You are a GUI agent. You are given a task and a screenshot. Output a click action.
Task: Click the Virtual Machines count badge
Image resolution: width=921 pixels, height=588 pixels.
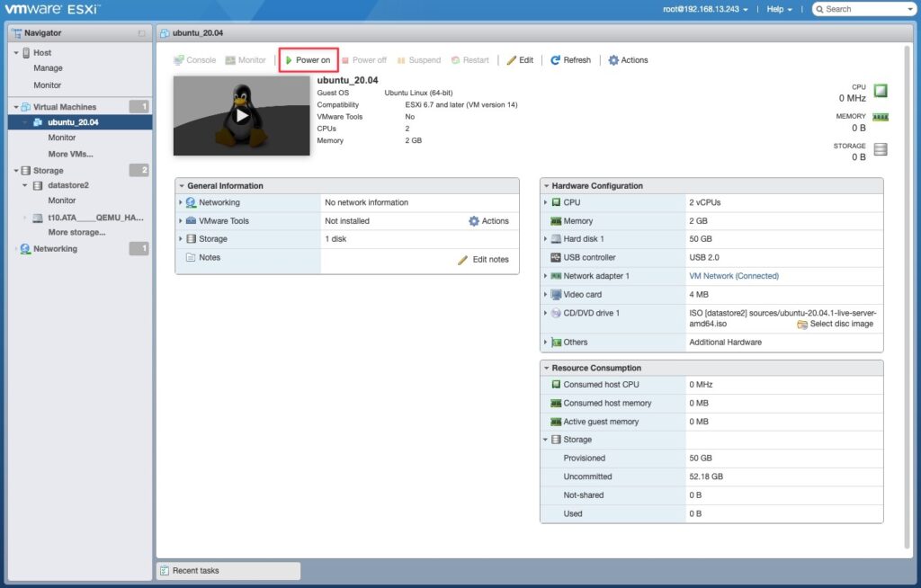click(x=139, y=106)
